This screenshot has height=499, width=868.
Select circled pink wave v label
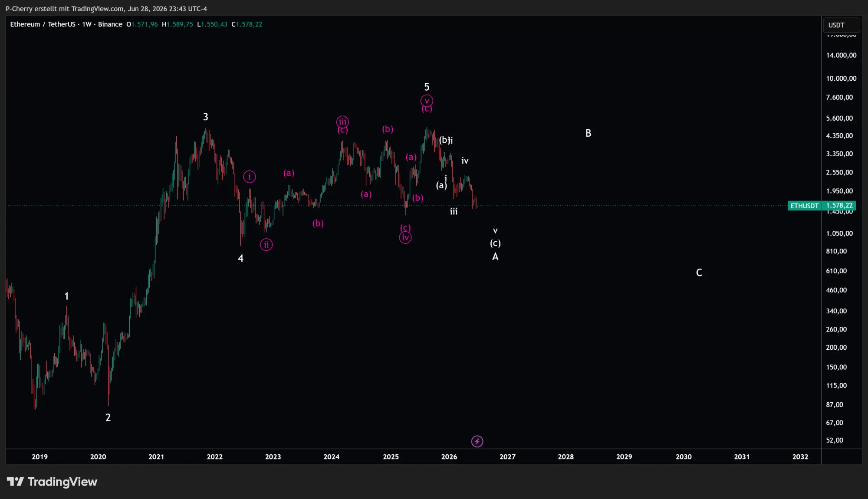(427, 101)
